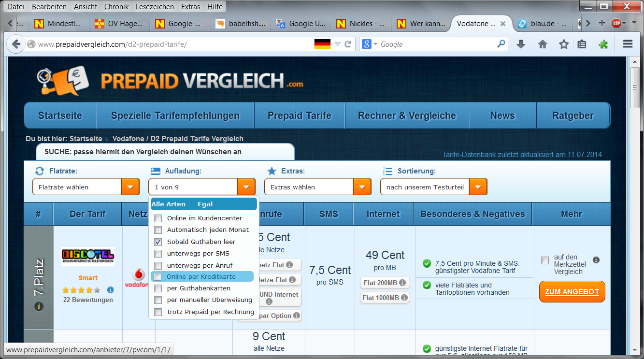Open the Chronik menu
This screenshot has width=644, height=359.
(116, 7)
